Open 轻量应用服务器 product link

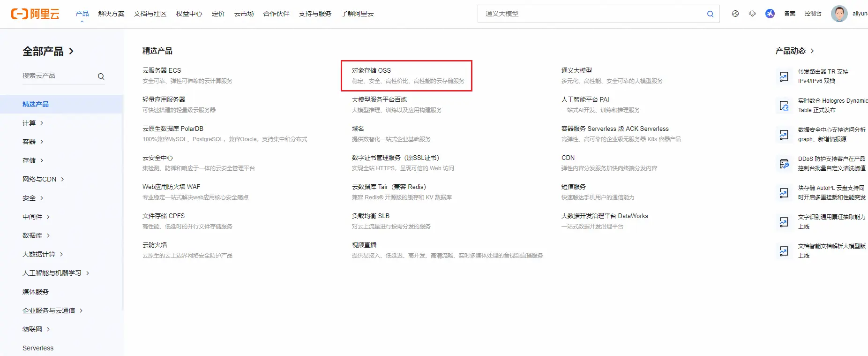pos(164,99)
